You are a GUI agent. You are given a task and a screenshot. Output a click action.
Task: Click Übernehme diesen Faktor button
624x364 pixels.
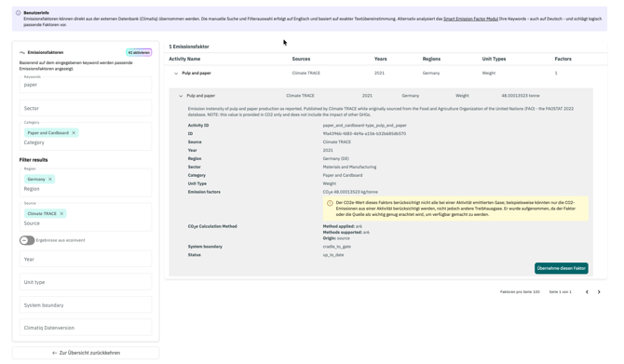tap(561, 268)
